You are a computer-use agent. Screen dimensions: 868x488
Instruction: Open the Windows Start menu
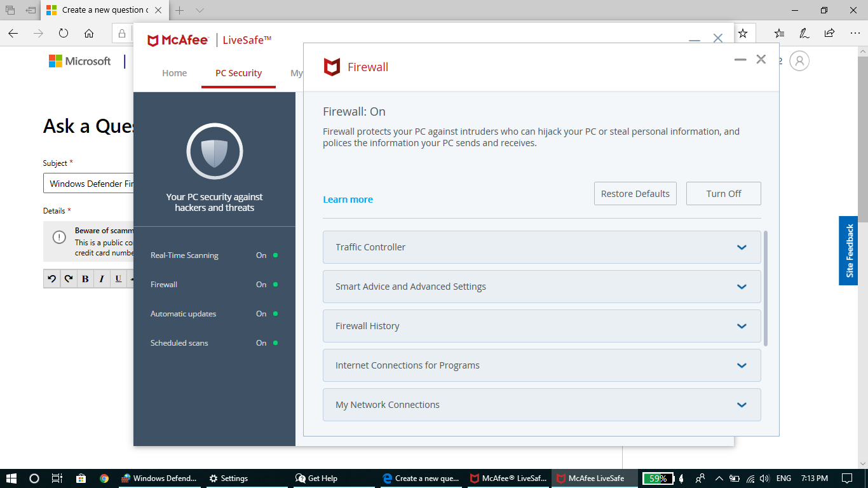[11, 478]
